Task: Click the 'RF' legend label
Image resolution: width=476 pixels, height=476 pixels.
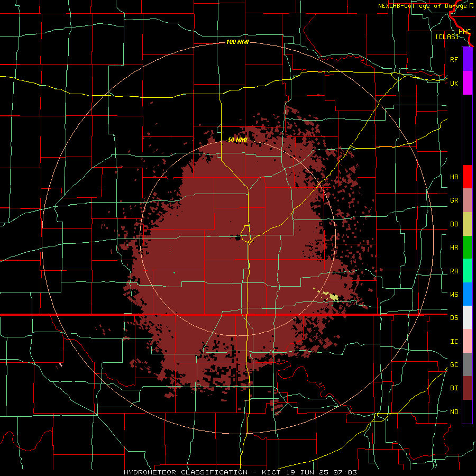Action: (454, 60)
